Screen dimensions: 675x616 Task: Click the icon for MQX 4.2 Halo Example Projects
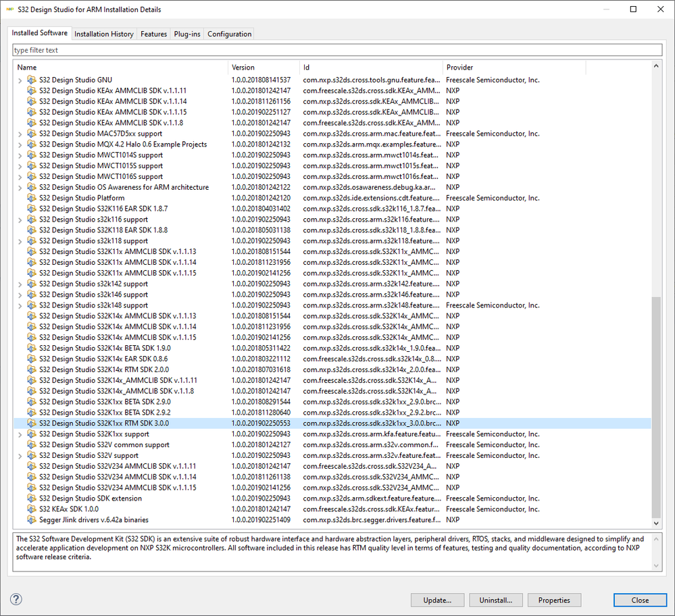[32, 145]
